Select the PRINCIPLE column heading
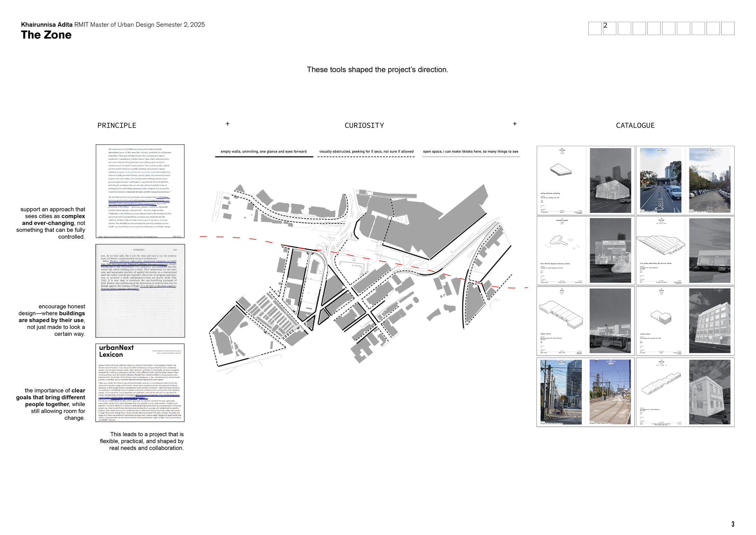Viewport: 756px width, 535px height. pyautogui.click(x=117, y=125)
